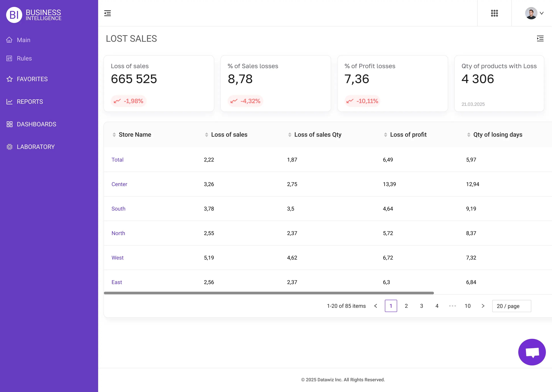Viewport: 552px width, 392px height.
Task: Collapse the sidebar with the hamburger icon
Action: (x=107, y=13)
